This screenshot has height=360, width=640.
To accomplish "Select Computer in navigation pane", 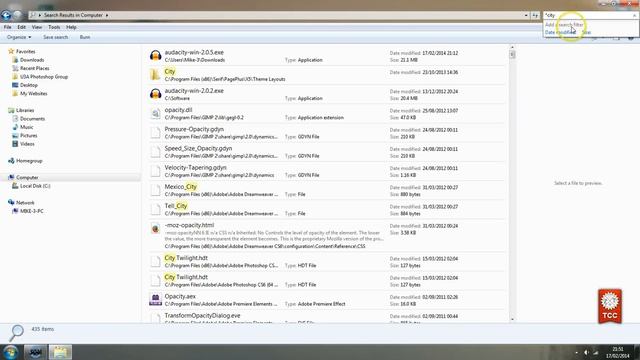I will pyautogui.click(x=27, y=178).
